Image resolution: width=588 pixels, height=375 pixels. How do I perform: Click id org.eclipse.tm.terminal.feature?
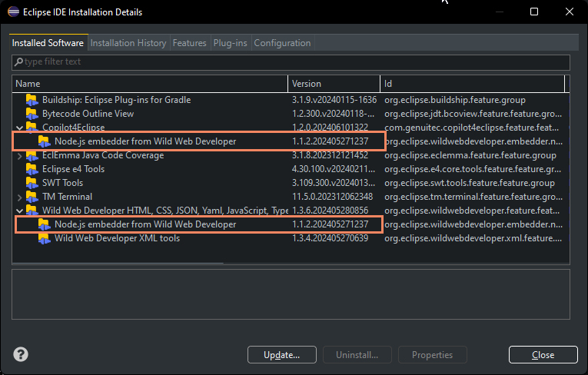coord(473,197)
